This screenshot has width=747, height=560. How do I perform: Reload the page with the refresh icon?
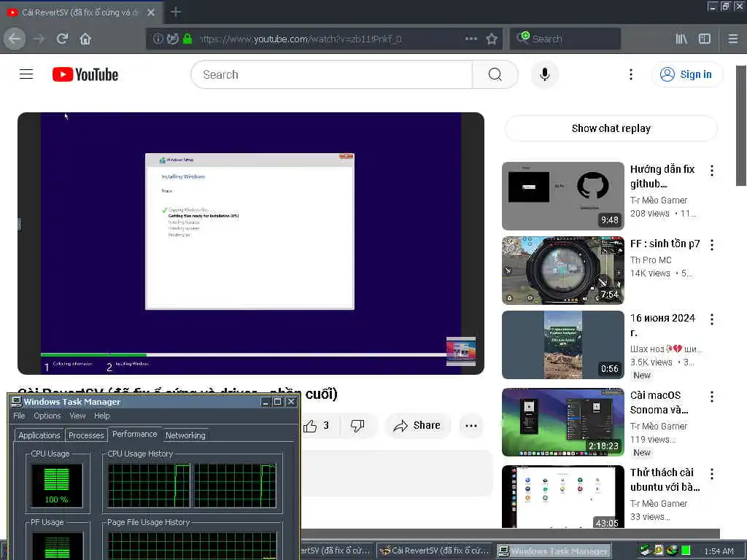(x=63, y=39)
